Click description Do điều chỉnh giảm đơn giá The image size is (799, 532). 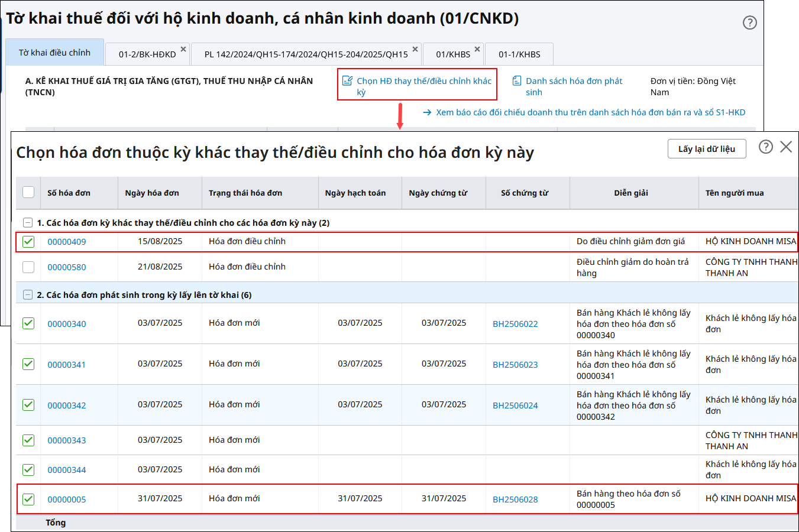point(630,241)
